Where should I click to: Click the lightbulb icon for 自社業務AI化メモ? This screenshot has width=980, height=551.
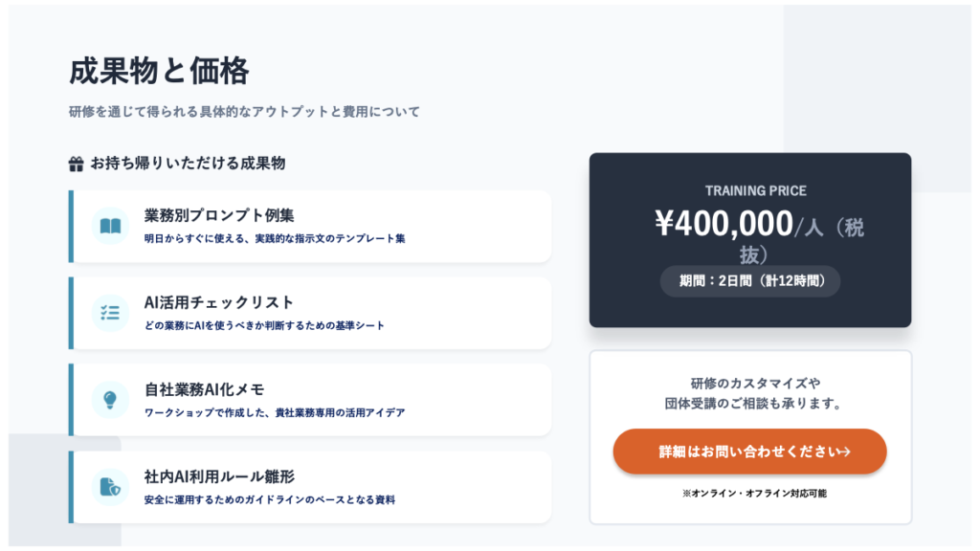pyautogui.click(x=110, y=399)
